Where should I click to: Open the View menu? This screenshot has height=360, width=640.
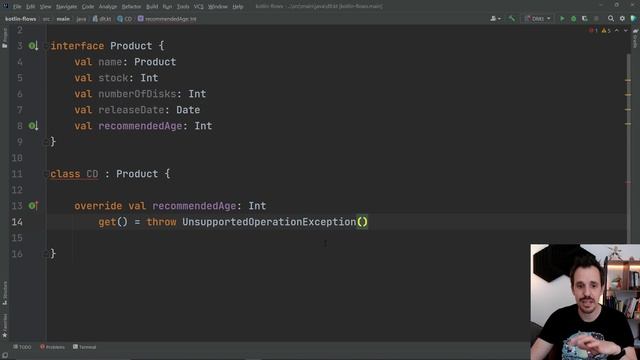point(45,7)
